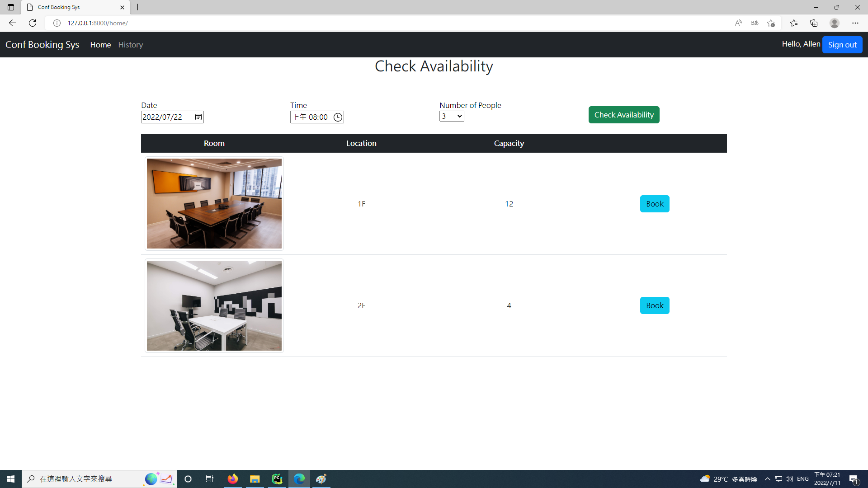This screenshot has height=488, width=868.
Task: Click the Home menu item
Action: click(x=100, y=45)
